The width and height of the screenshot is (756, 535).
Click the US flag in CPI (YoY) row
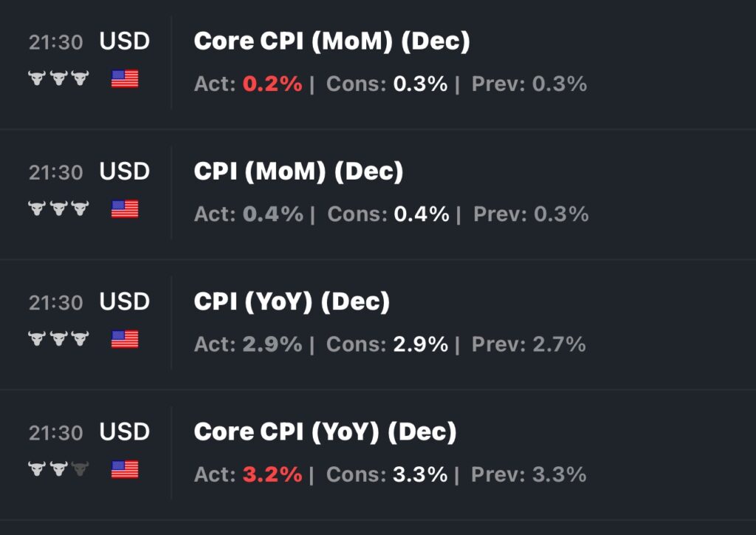point(125,339)
